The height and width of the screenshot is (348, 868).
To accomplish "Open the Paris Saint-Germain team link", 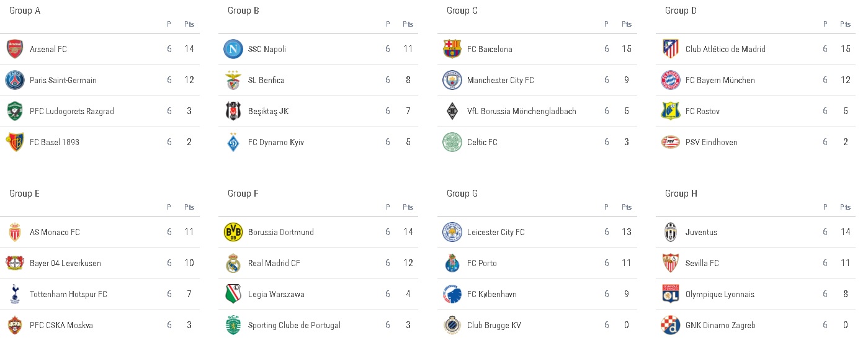I will (x=63, y=80).
